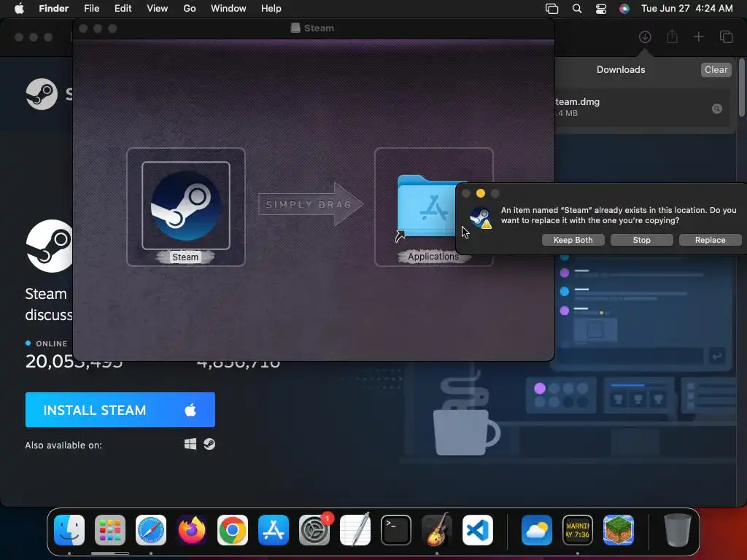Viewport: 747px width, 560px height.
Task: Open Minecraft from the Dock
Action: pos(619,530)
